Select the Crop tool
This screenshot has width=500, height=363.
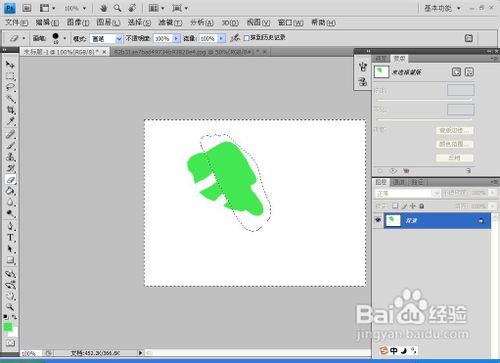(x=10, y=110)
